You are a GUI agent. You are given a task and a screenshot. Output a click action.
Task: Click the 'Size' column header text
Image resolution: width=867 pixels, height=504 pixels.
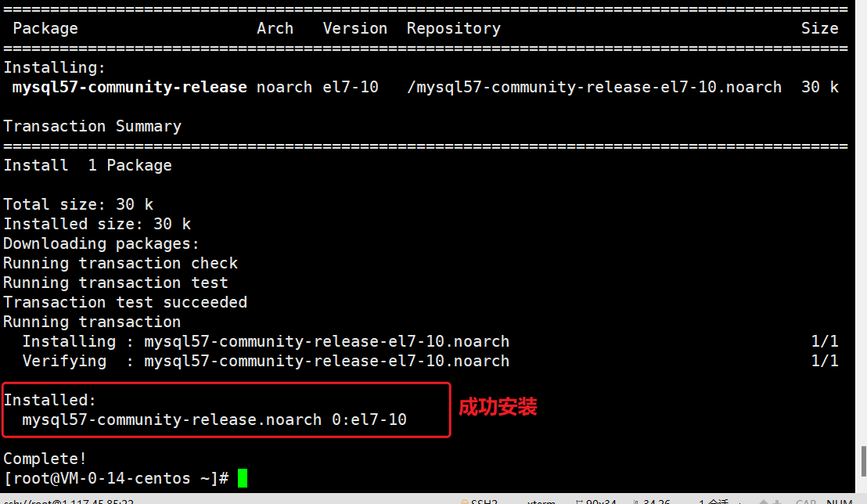coord(819,28)
